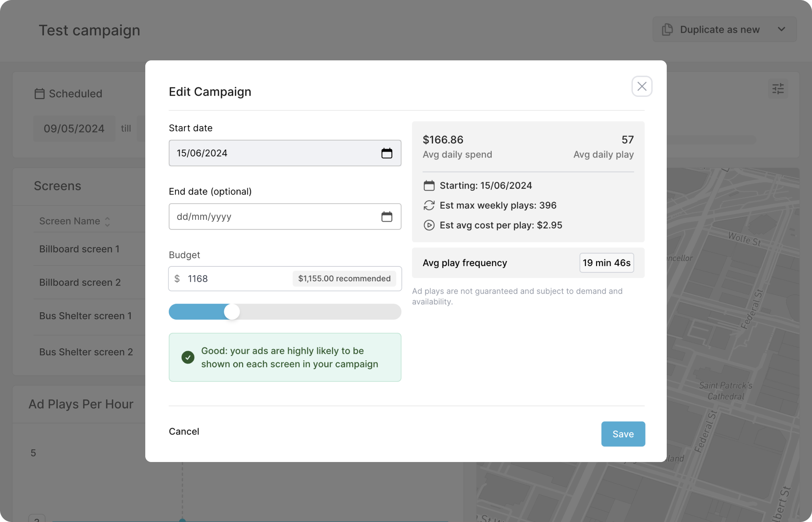Click the 19 min 46s frequency box
Image resolution: width=812 pixels, height=522 pixels.
606,263
